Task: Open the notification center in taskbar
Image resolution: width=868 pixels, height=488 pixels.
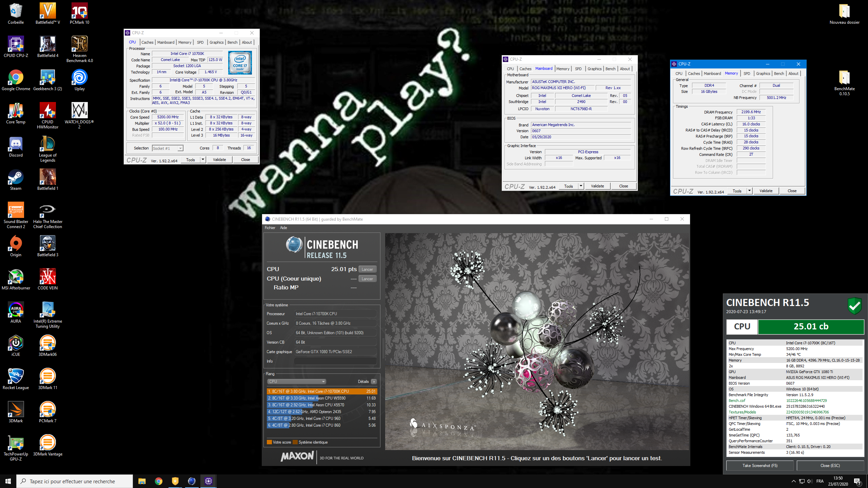Action: (x=857, y=481)
